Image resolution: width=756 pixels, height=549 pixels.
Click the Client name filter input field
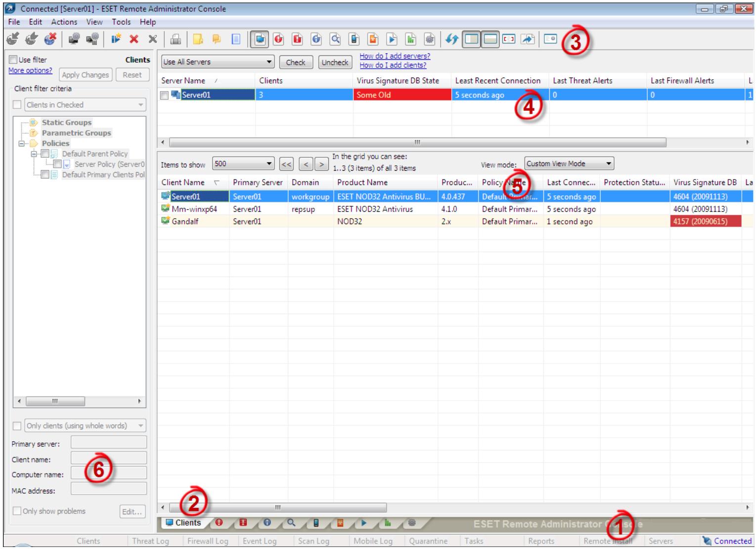pos(109,458)
